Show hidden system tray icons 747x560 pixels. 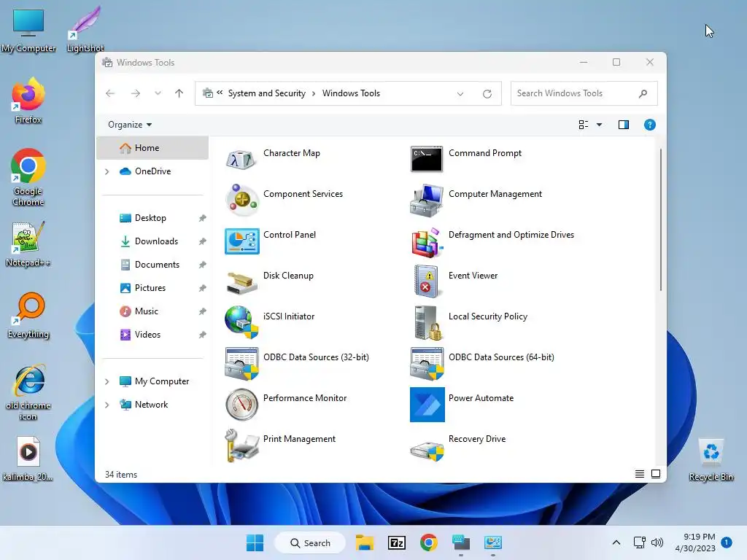pos(616,542)
